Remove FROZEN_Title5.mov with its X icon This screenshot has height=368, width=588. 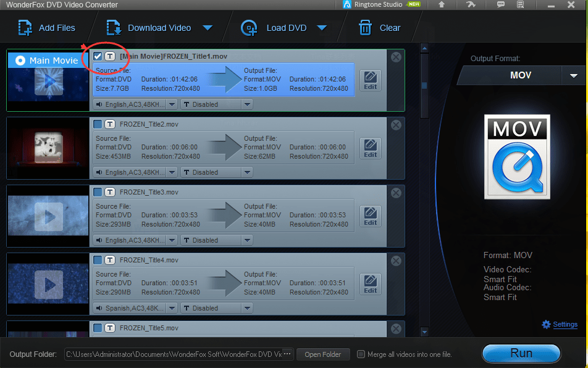pos(396,328)
